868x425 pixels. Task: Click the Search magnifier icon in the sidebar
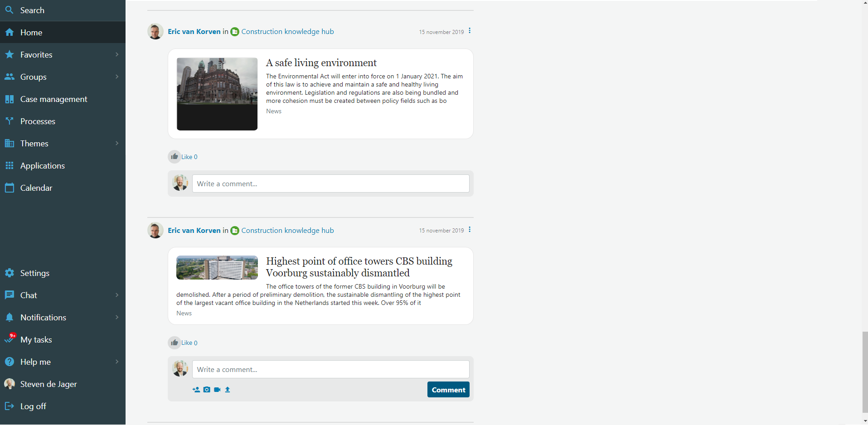coord(9,10)
